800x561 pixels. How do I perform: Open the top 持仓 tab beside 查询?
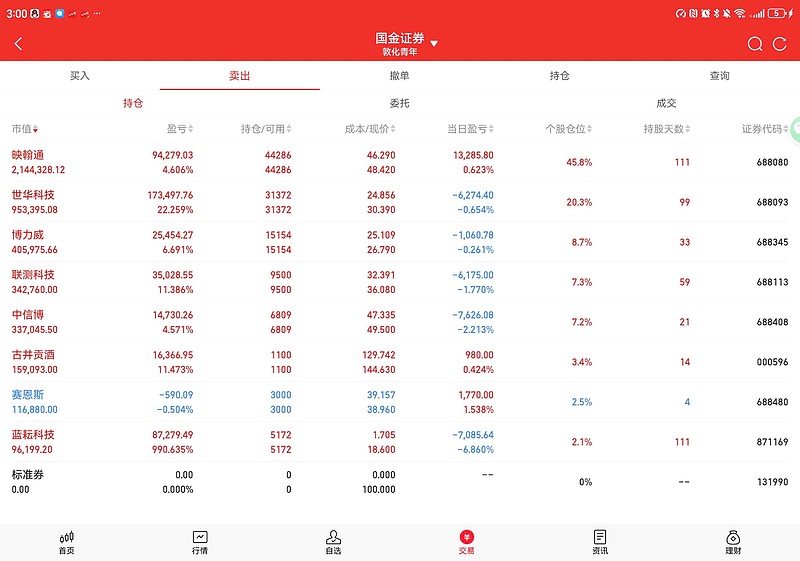click(560, 76)
